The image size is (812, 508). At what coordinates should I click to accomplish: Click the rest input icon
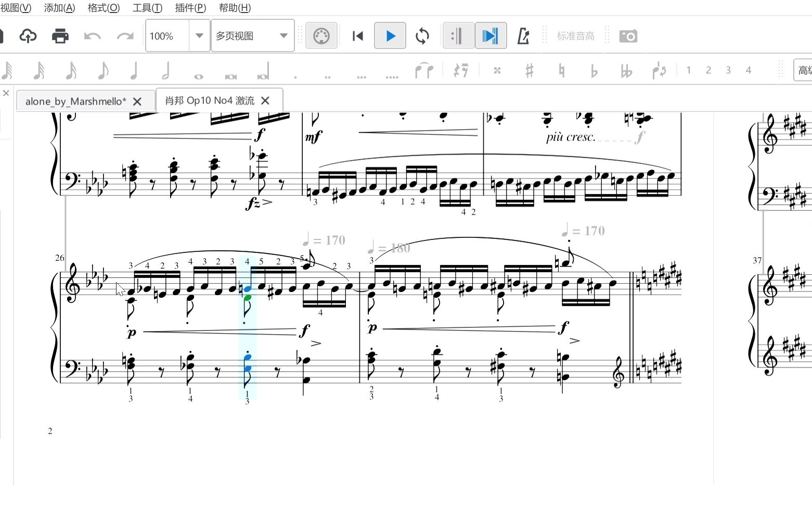click(461, 70)
